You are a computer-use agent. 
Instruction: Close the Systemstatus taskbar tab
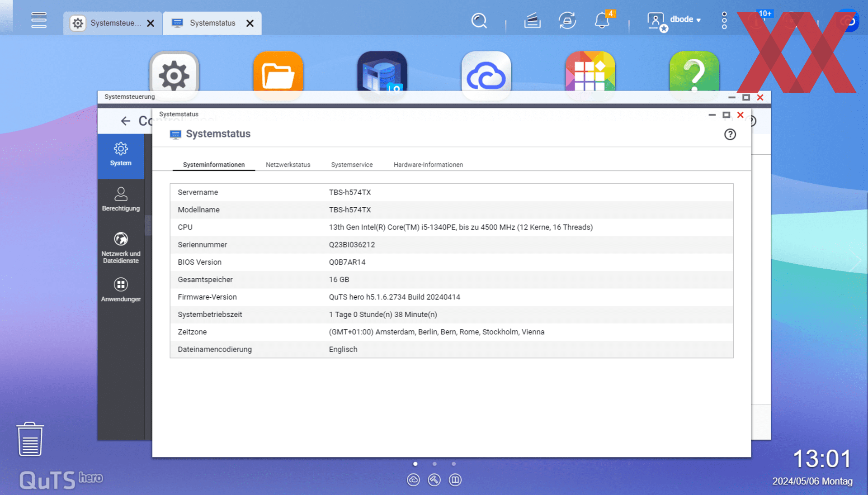click(250, 23)
